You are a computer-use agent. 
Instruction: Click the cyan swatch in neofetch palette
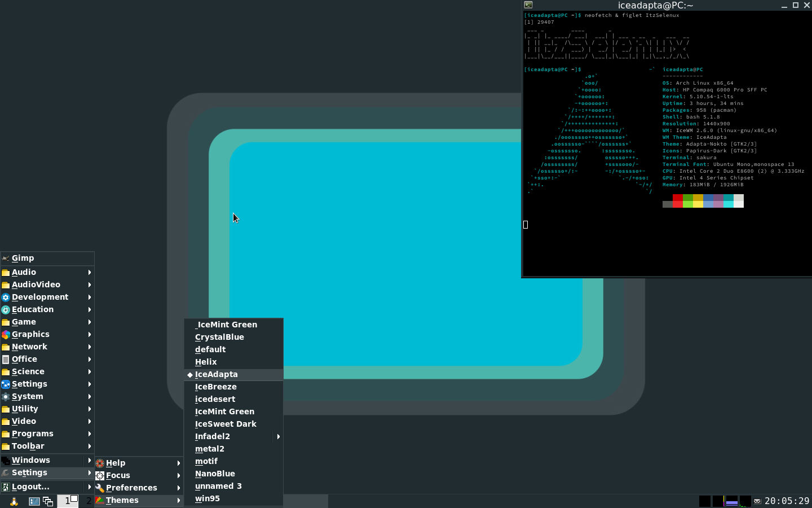coord(729,201)
